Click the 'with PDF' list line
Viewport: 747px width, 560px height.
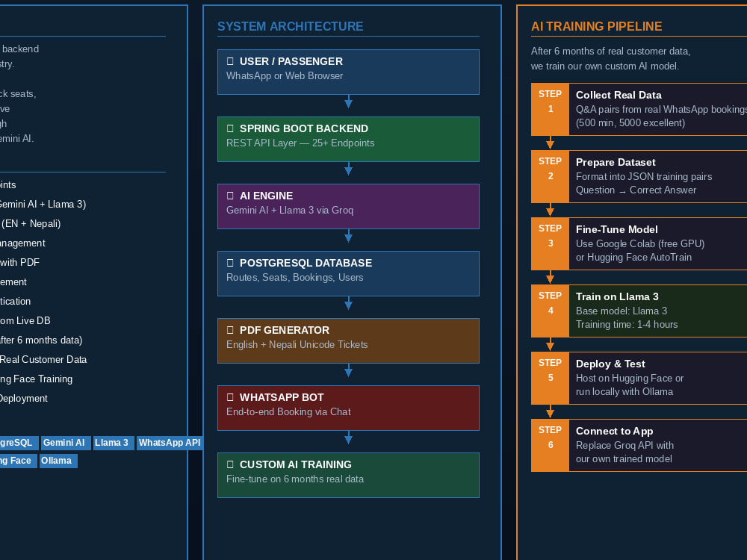coord(19,262)
